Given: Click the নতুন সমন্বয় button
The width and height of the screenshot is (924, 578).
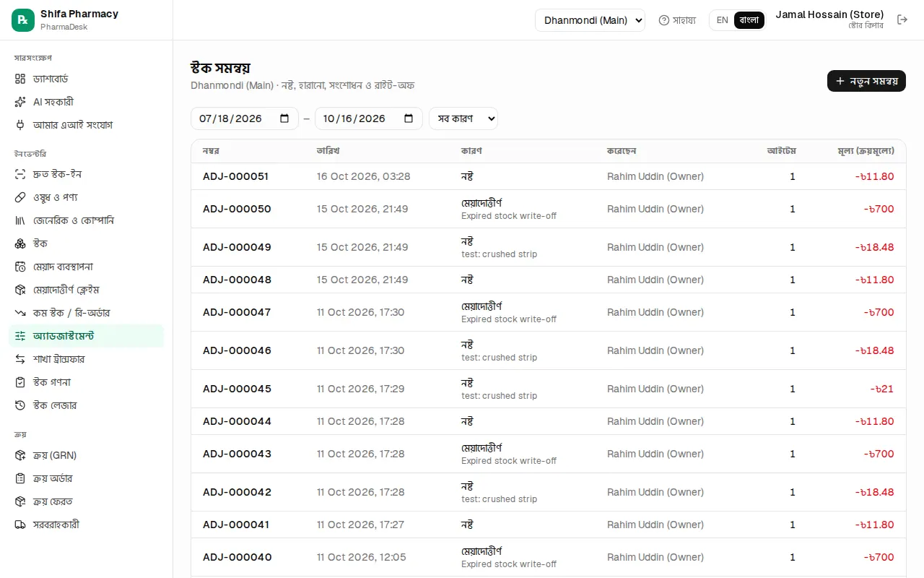Looking at the screenshot, I should click(x=866, y=81).
